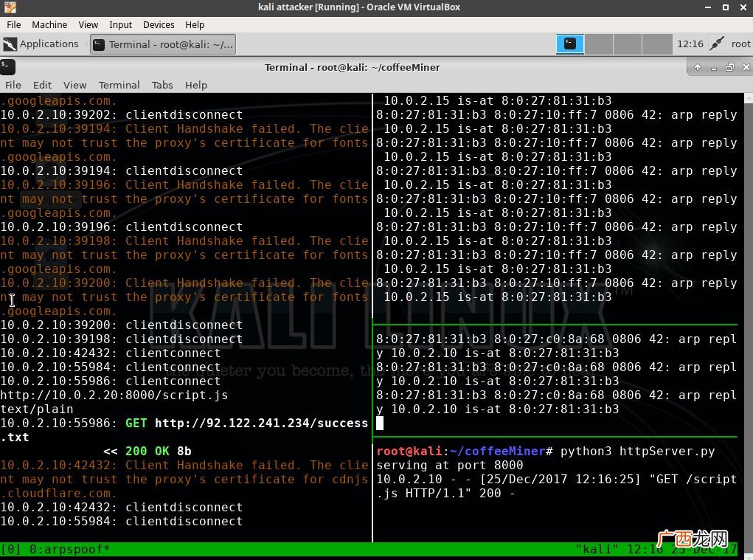The width and height of the screenshot is (753, 560).
Task: Minimize the Terminal window inside Kali
Action: 714,68
